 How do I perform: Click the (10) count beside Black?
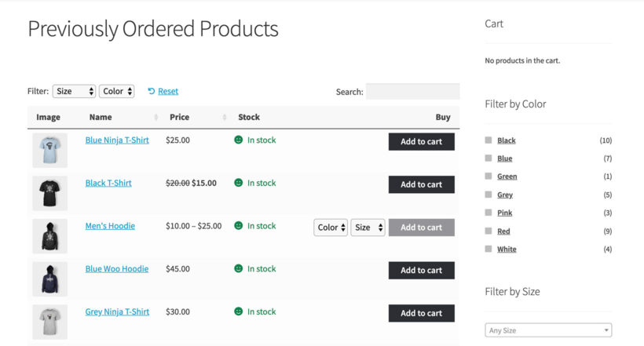pyautogui.click(x=606, y=140)
